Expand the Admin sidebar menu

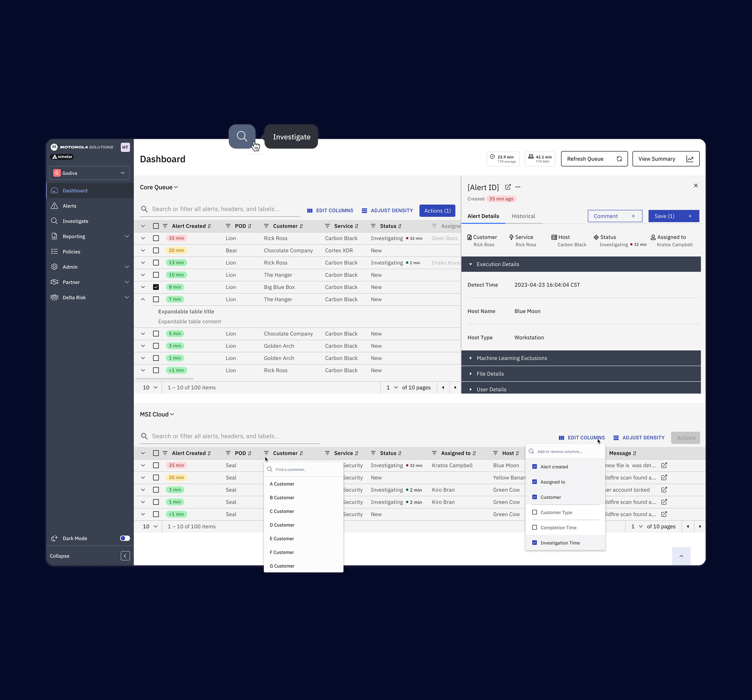(90, 267)
